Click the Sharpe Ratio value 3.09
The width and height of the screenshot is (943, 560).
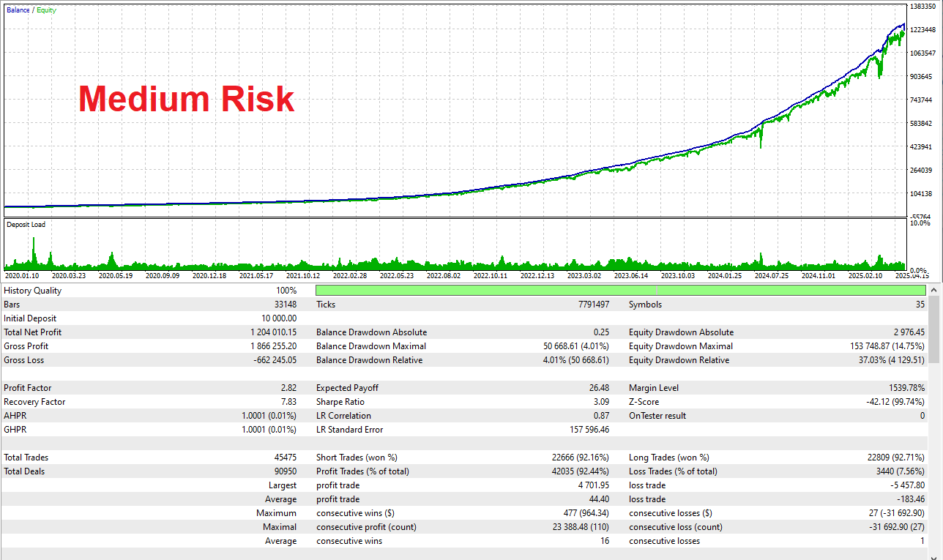pyautogui.click(x=600, y=402)
